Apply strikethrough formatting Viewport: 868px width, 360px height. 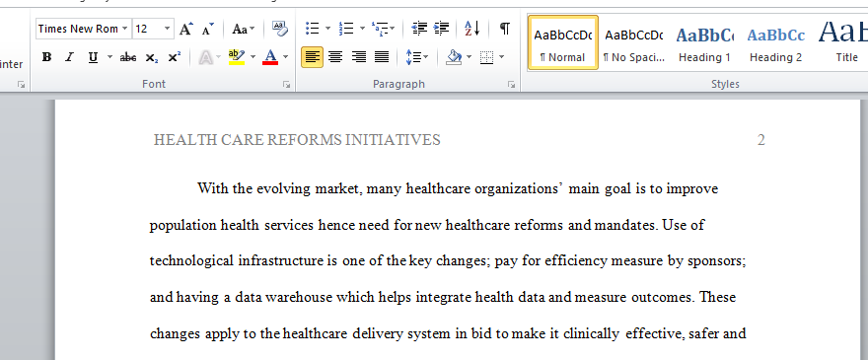[x=128, y=57]
